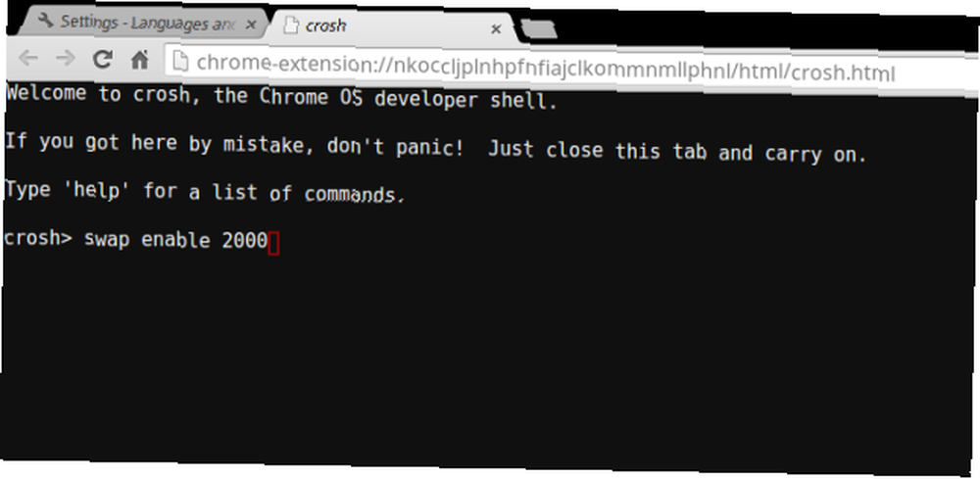The width and height of the screenshot is (980, 479).
Task: Click the document icon on crosh tab
Action: pyautogui.click(x=290, y=25)
